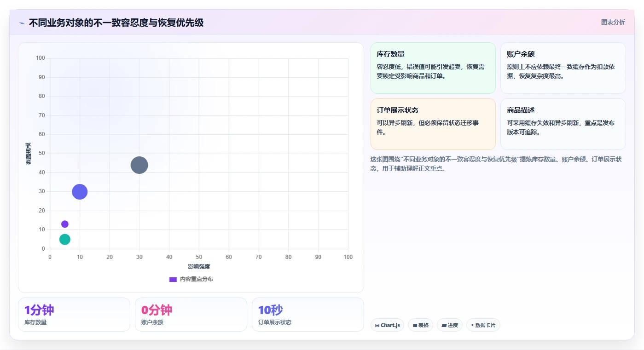Open the 库存数量 description card
This screenshot has width=644, height=350.
pos(433,68)
